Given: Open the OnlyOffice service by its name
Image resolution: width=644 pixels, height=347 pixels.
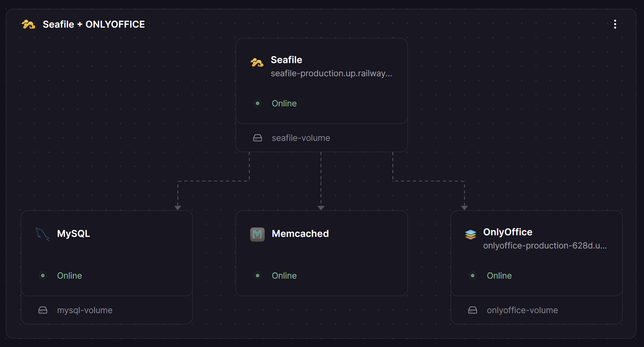Looking at the screenshot, I should click(x=508, y=232).
